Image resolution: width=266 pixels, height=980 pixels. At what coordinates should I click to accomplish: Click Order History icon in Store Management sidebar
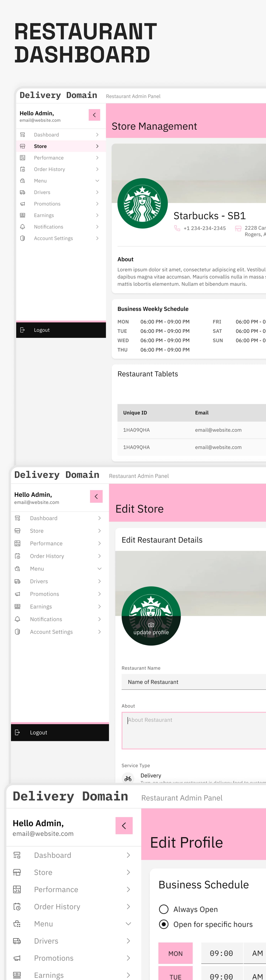[x=22, y=169]
